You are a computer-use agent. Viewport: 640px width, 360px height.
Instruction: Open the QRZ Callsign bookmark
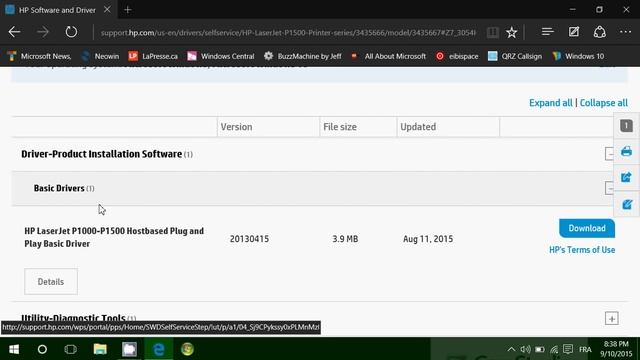(x=515, y=56)
